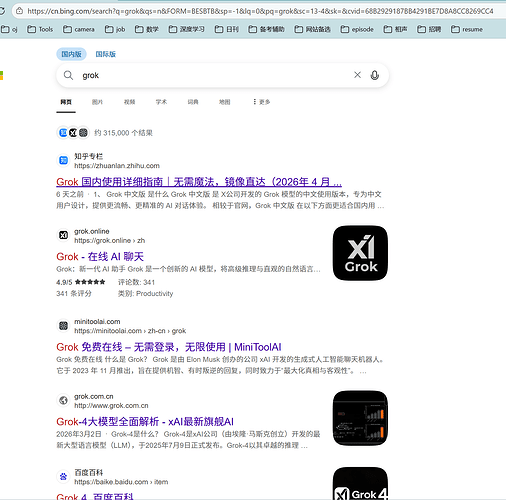Image resolution: width=506 pixels, height=500 pixels.
Task: Open the 网站备选 bookmark folder
Action: pos(312,29)
